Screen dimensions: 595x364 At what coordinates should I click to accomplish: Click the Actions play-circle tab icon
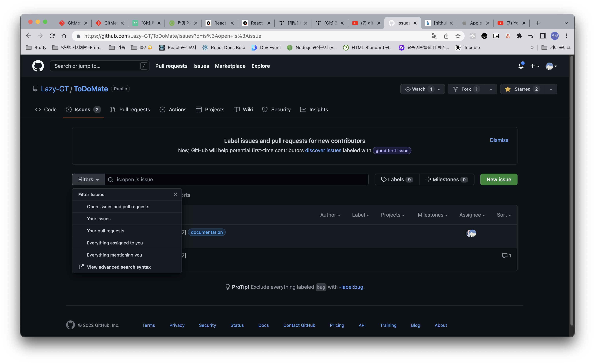162,109
